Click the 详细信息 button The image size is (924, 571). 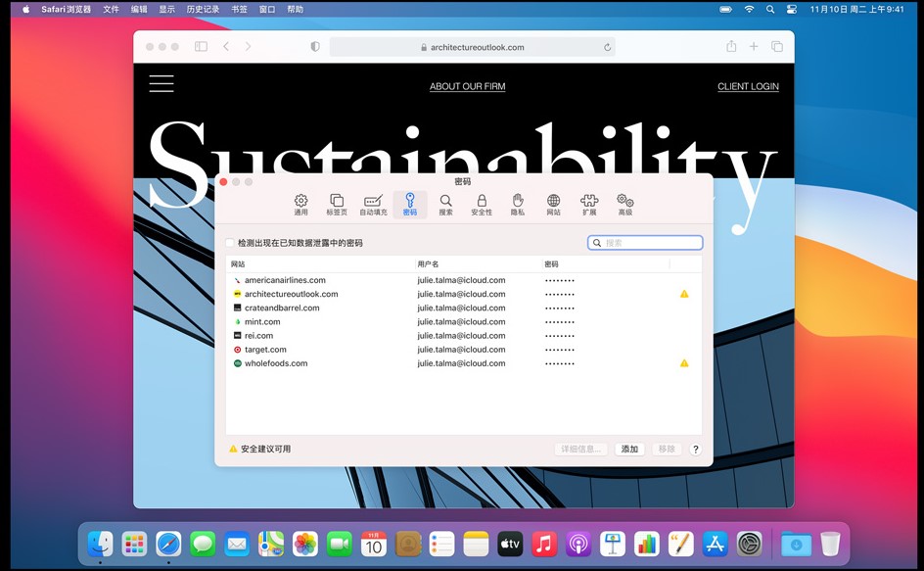point(581,450)
